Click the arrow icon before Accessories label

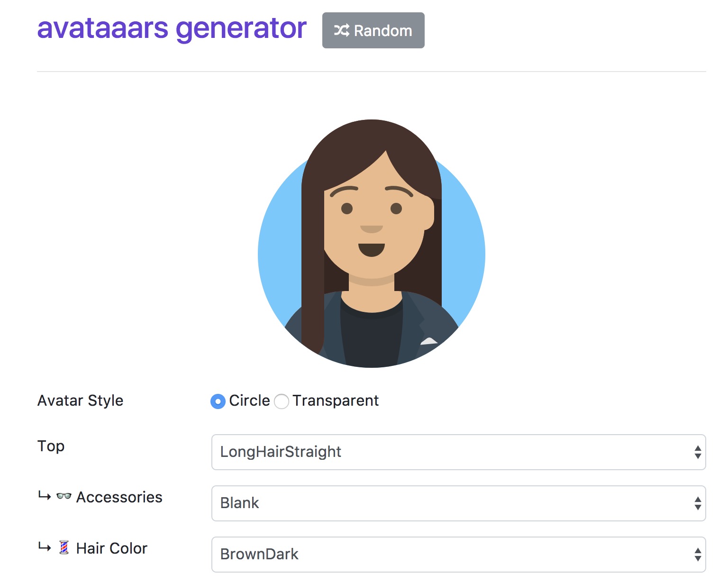[x=45, y=496]
